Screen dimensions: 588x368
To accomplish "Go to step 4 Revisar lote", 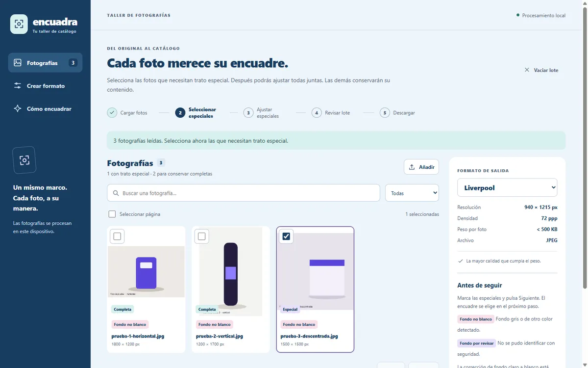I will point(331,113).
